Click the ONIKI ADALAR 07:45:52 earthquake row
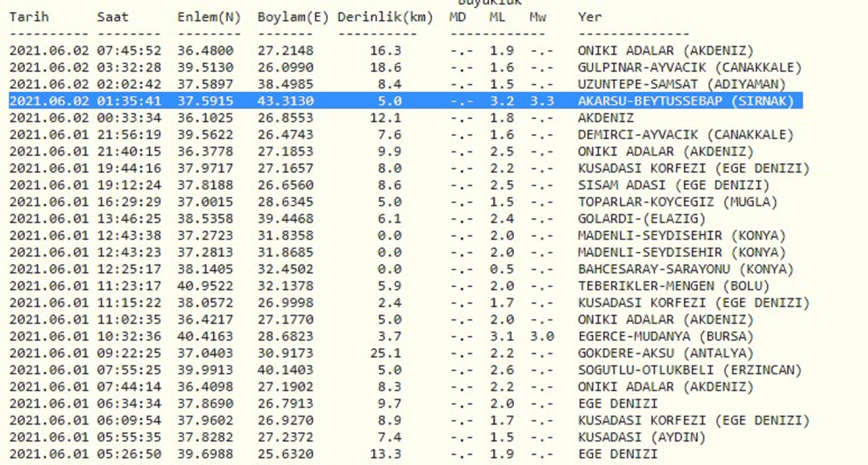Screen dimensions: 868x465 point(665,50)
